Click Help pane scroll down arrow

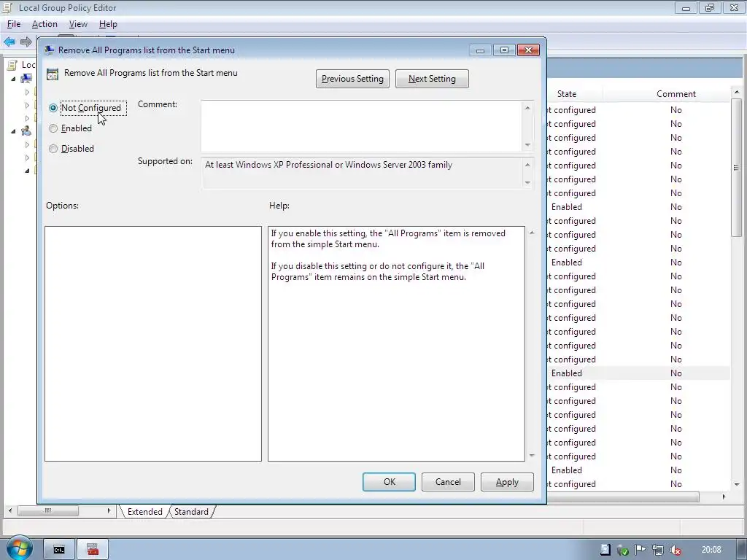(x=532, y=456)
